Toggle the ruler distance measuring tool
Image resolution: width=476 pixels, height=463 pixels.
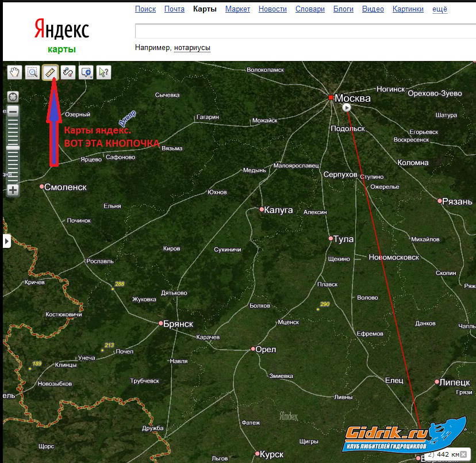[50, 72]
